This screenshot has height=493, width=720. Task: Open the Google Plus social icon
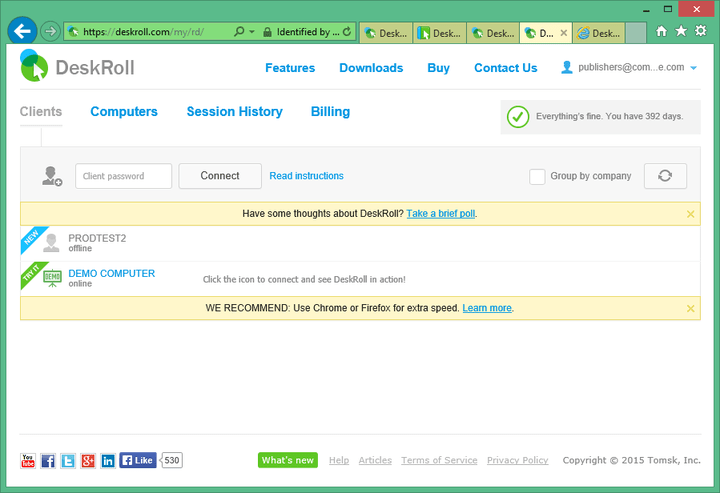coord(88,460)
